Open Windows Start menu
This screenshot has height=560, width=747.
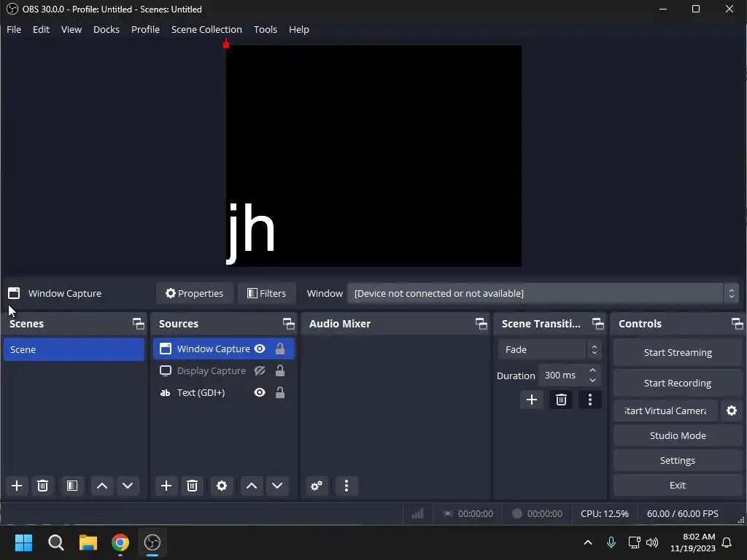23,542
